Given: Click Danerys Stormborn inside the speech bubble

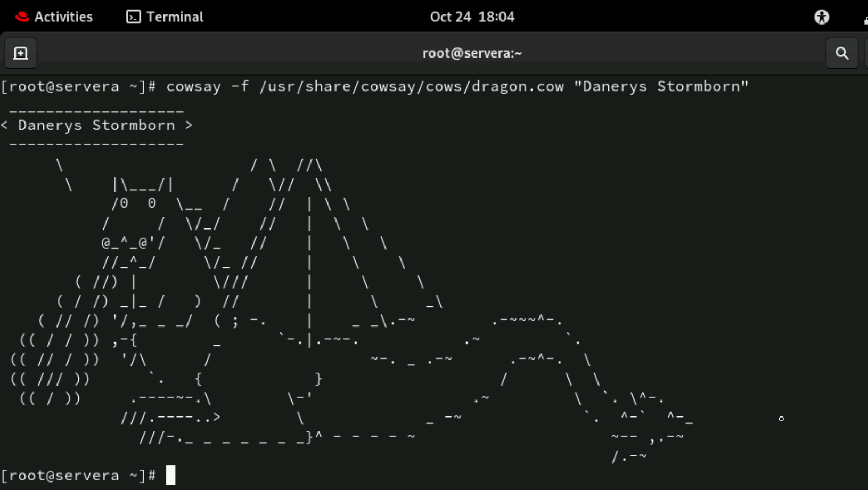Looking at the screenshot, I should [x=96, y=125].
